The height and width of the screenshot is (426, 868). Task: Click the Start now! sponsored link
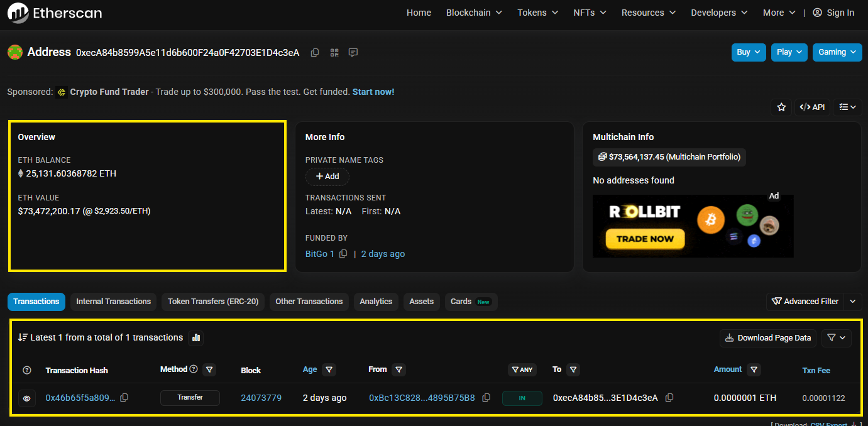[x=373, y=91]
